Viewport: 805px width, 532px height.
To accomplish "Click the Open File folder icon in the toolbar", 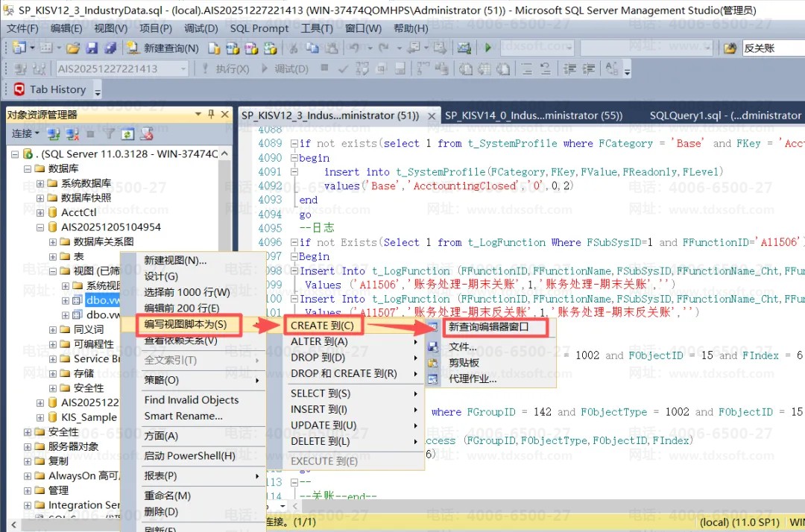I will pyautogui.click(x=72, y=48).
